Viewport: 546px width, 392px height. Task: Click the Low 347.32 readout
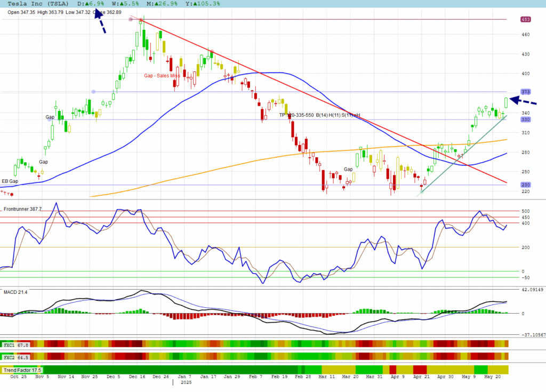(x=78, y=12)
